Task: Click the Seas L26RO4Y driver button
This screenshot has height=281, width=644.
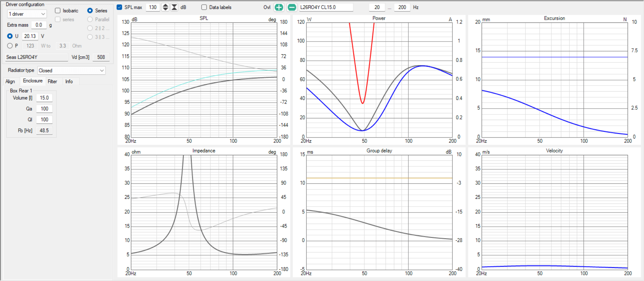Action: click(x=37, y=57)
